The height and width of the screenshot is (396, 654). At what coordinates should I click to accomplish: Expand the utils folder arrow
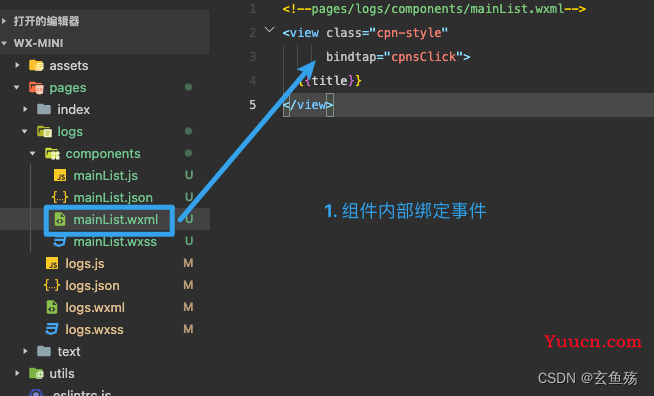point(17,373)
